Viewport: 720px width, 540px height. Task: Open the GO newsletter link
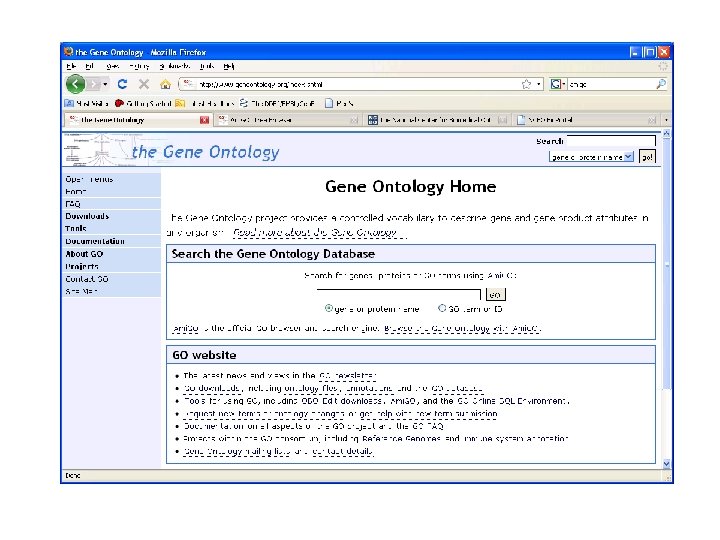pos(347,376)
